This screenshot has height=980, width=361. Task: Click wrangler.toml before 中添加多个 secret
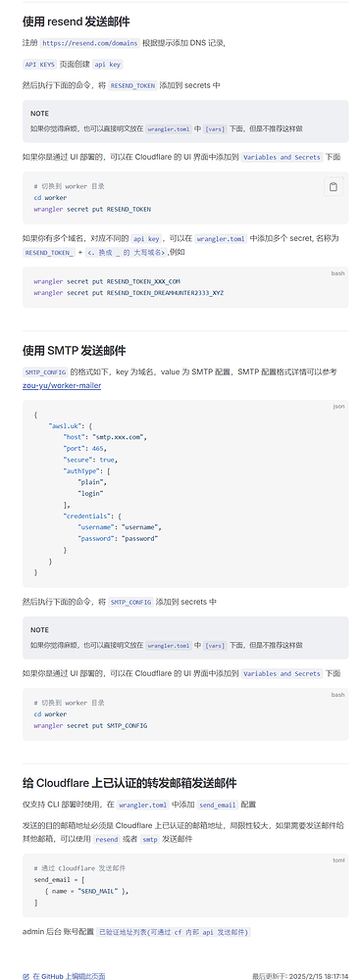221,239
